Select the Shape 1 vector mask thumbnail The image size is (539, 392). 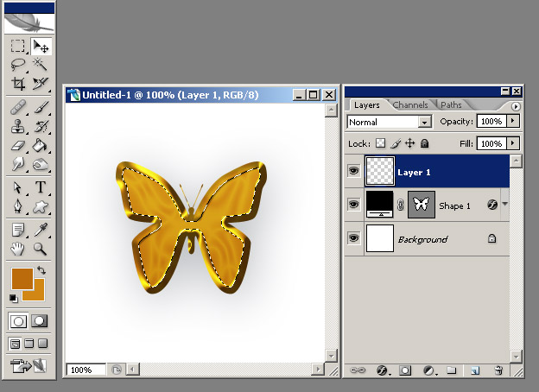pos(422,205)
